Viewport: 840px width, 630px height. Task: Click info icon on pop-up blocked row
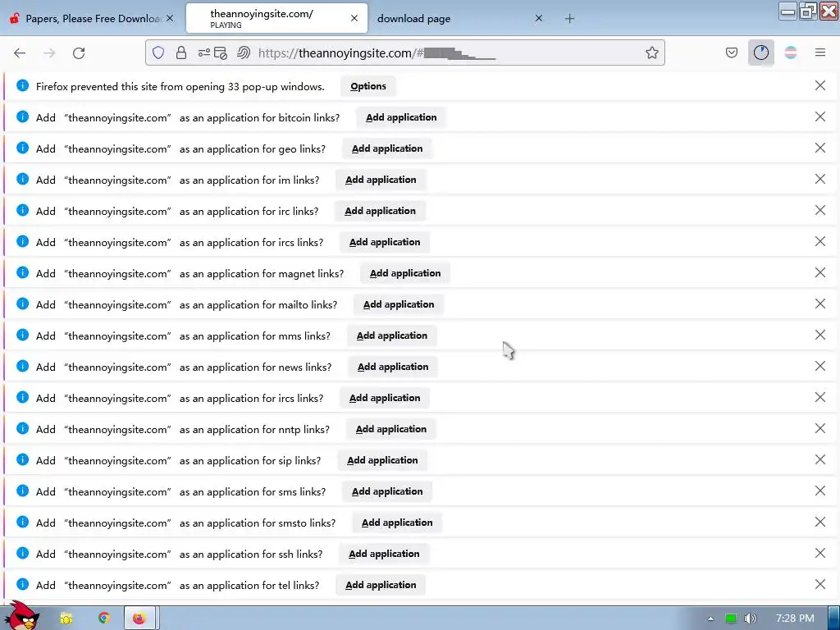coord(22,85)
